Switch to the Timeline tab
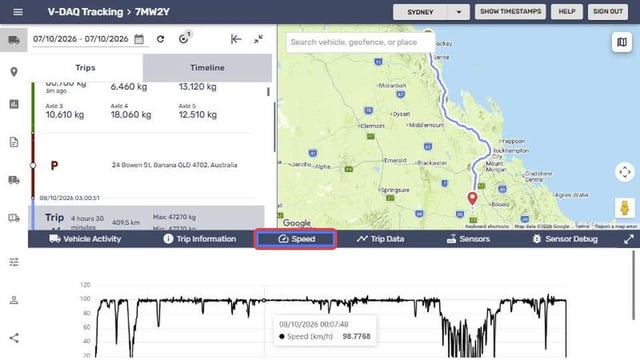Image resolution: width=640 pixels, height=360 pixels. point(207,68)
